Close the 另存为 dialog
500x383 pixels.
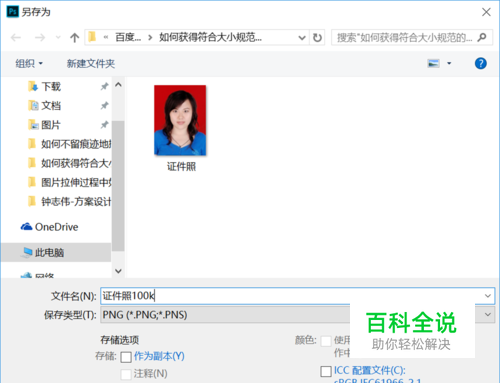[486, 12]
